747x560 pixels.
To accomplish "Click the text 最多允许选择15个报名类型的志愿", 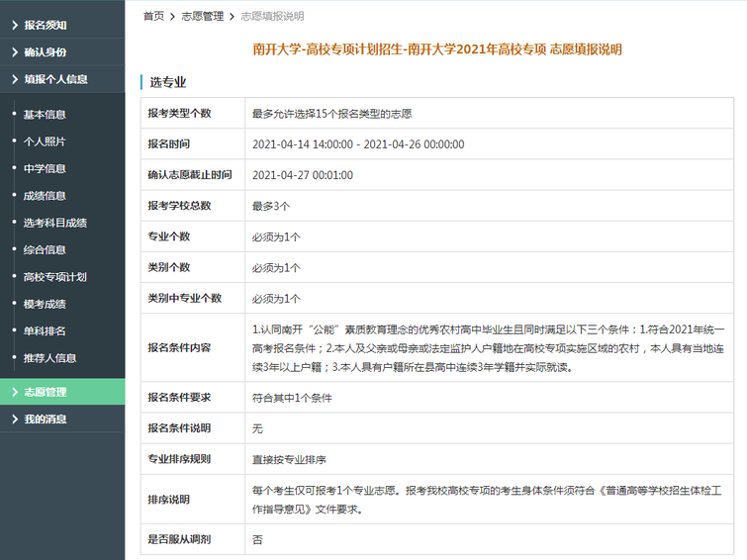I will [x=332, y=114].
